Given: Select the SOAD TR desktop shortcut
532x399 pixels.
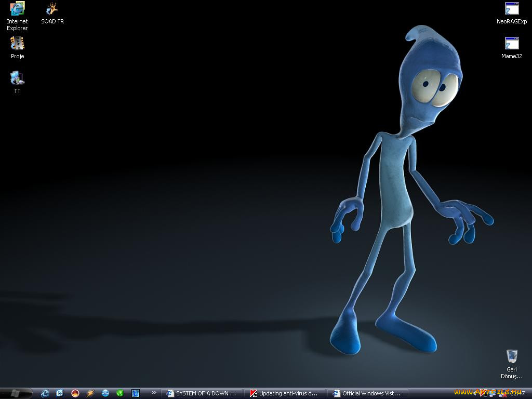Looking at the screenshot, I should [x=52, y=13].
